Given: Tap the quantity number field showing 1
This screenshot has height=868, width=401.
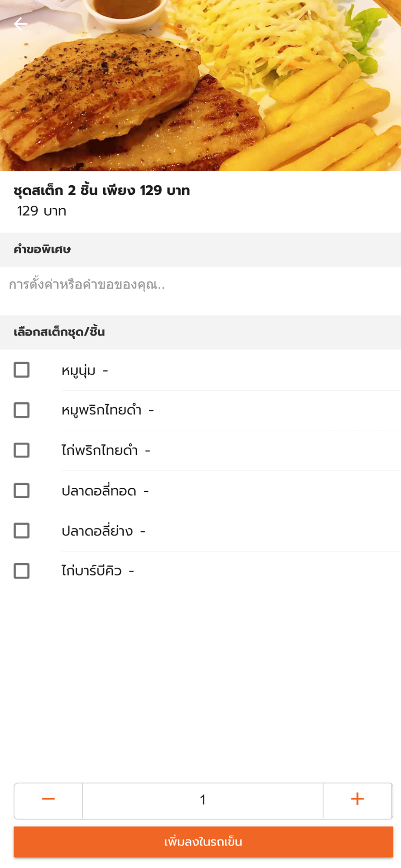Looking at the screenshot, I should (x=203, y=800).
